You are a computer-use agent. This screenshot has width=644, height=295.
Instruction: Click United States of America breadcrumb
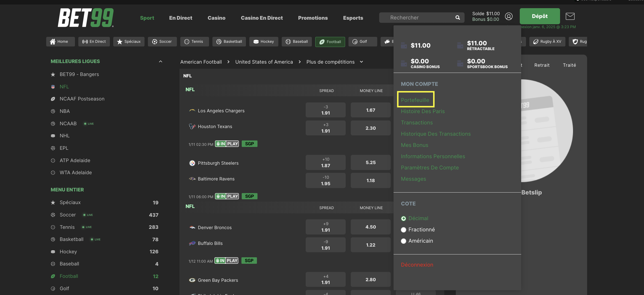[264, 62]
